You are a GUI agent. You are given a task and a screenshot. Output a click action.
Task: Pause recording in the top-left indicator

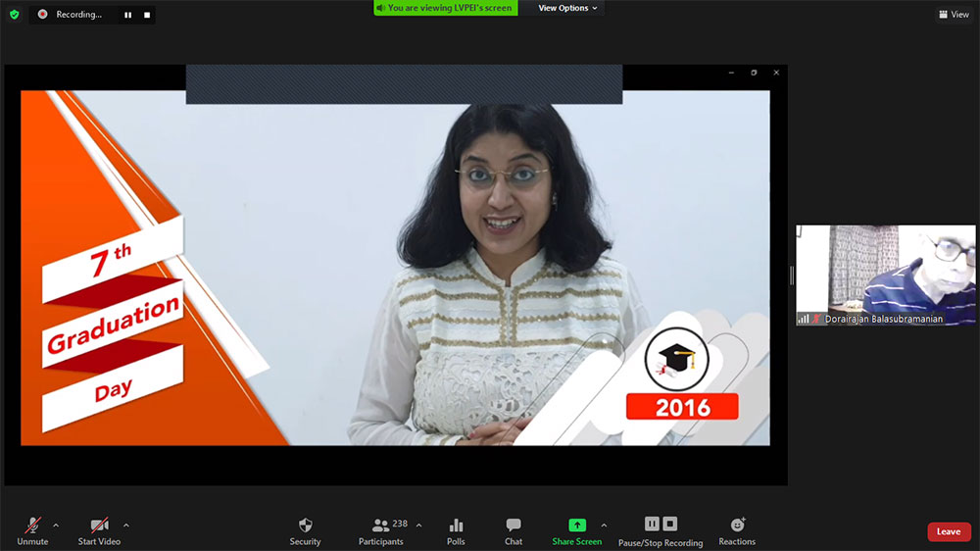click(x=127, y=15)
